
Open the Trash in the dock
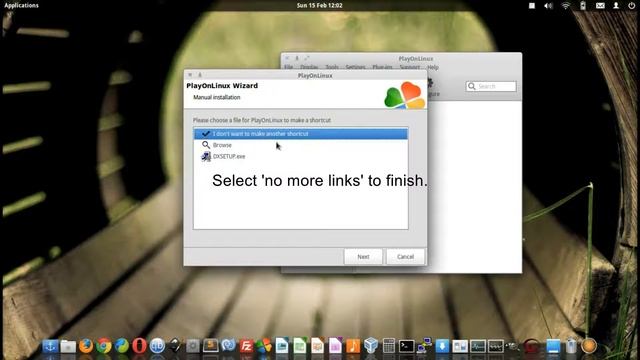click(571, 346)
